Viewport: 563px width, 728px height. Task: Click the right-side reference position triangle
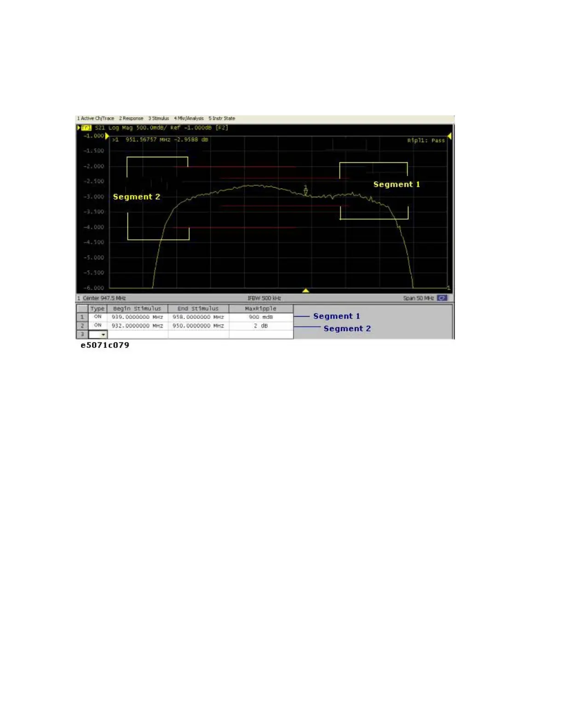coord(449,136)
